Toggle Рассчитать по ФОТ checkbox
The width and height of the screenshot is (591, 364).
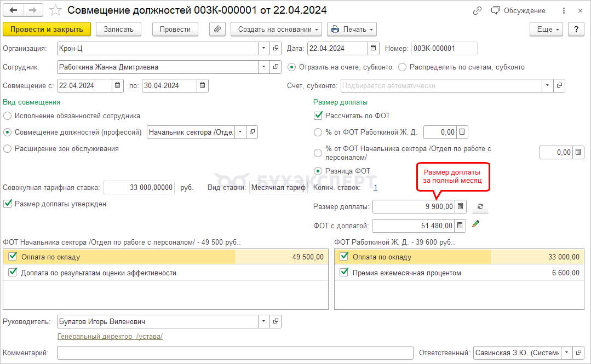click(318, 115)
